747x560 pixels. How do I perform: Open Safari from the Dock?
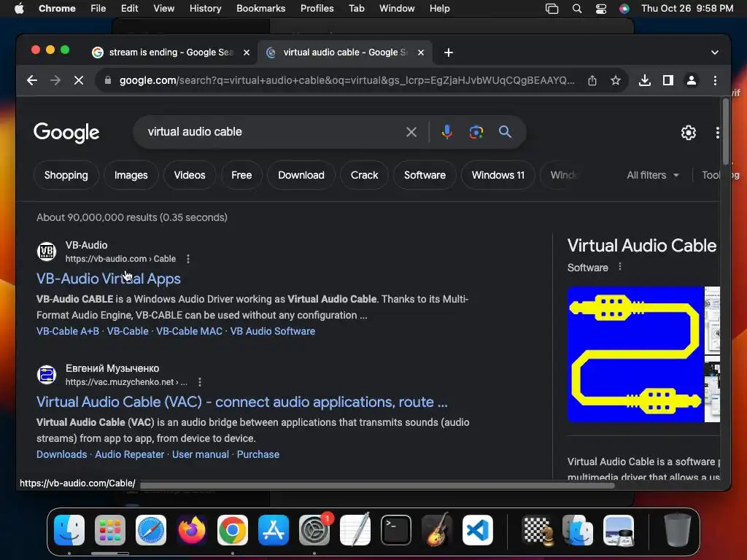(x=151, y=529)
